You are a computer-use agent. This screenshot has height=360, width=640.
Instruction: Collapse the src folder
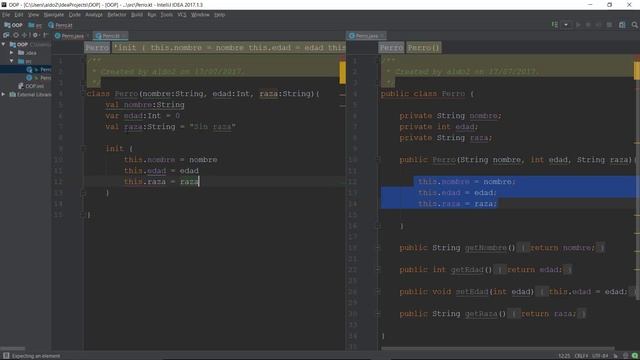tap(11, 61)
